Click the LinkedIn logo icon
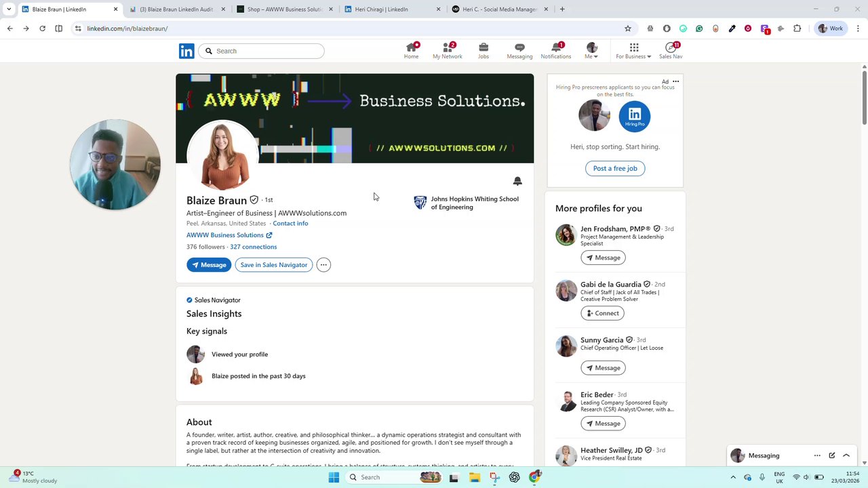The height and width of the screenshot is (488, 868). pos(186,51)
